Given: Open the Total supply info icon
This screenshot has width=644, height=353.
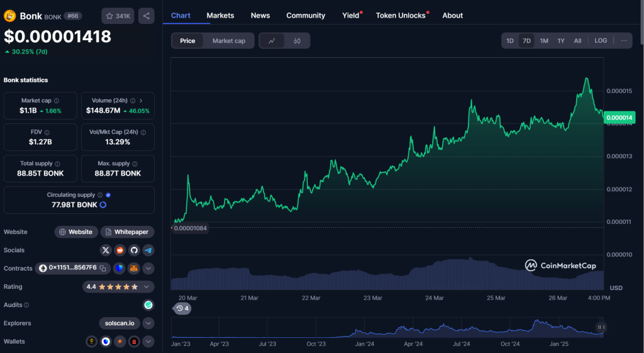Looking at the screenshot, I should tap(57, 164).
